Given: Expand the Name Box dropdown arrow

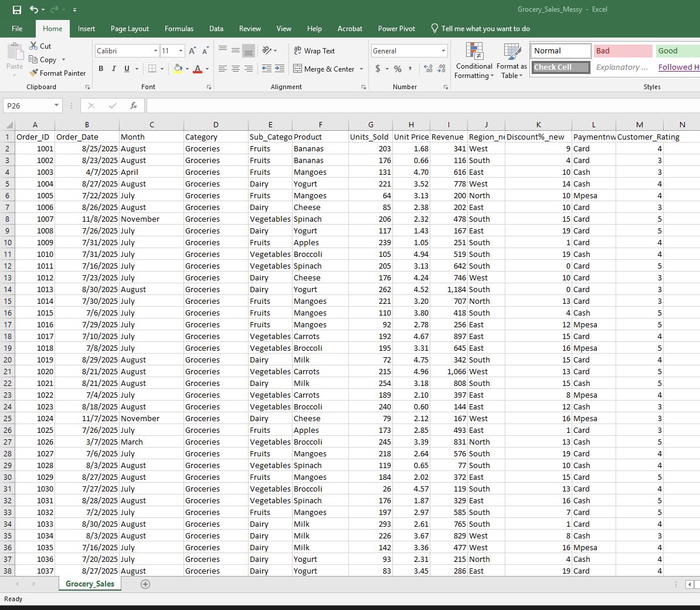Looking at the screenshot, I should pyautogui.click(x=56, y=106).
